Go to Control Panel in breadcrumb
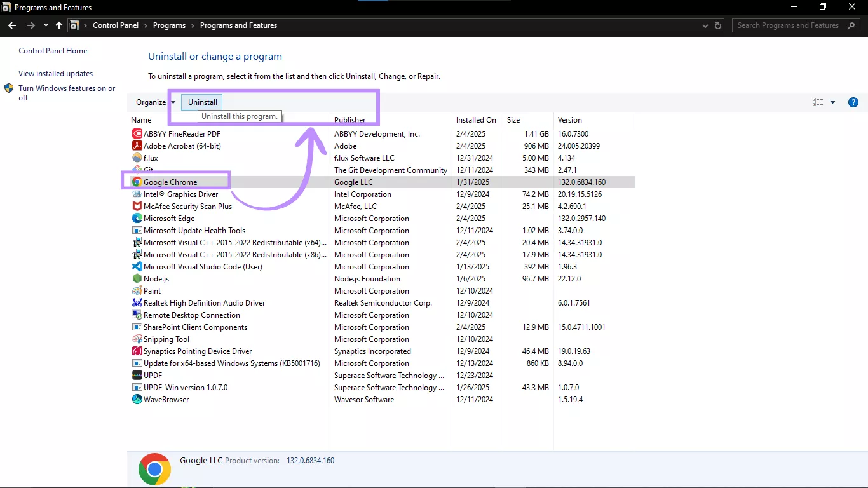The image size is (868, 488). pos(116,25)
